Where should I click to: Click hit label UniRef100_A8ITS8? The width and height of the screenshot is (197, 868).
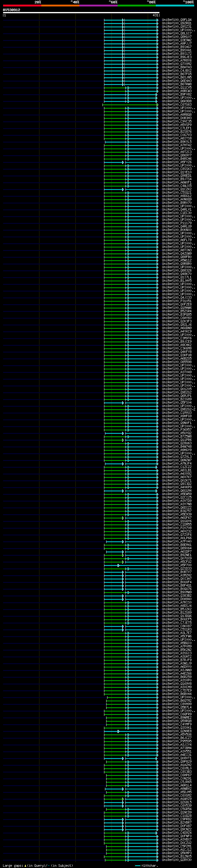pos(177,139)
